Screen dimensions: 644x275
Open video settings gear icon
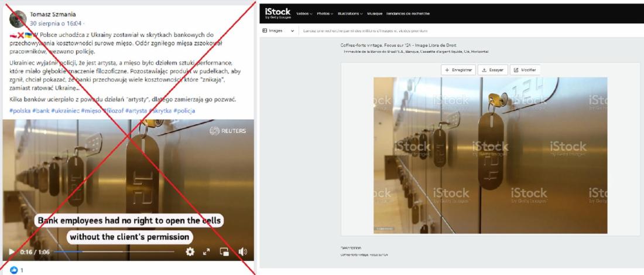point(190,252)
